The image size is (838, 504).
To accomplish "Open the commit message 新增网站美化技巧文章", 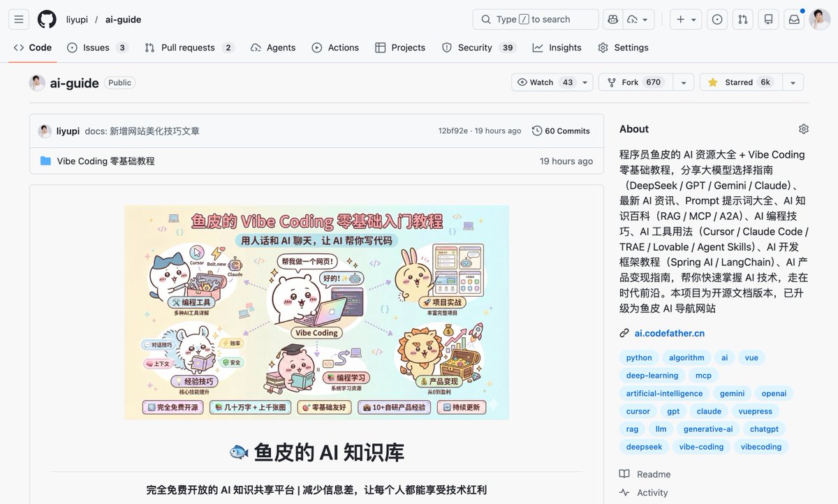I will pos(142,131).
